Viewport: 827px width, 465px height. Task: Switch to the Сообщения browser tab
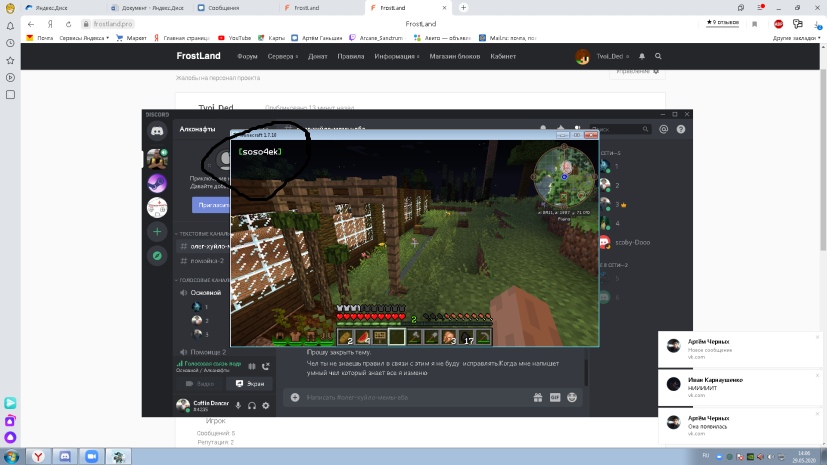coord(224,8)
